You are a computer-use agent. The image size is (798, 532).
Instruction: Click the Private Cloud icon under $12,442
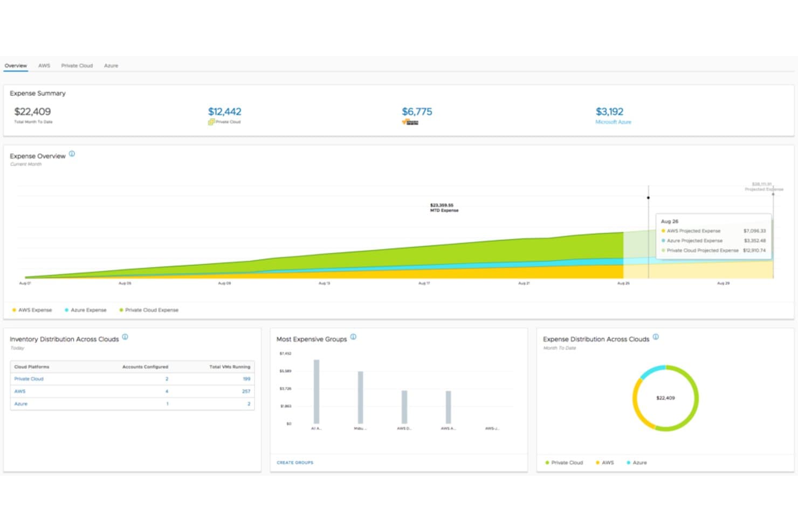[211, 122]
